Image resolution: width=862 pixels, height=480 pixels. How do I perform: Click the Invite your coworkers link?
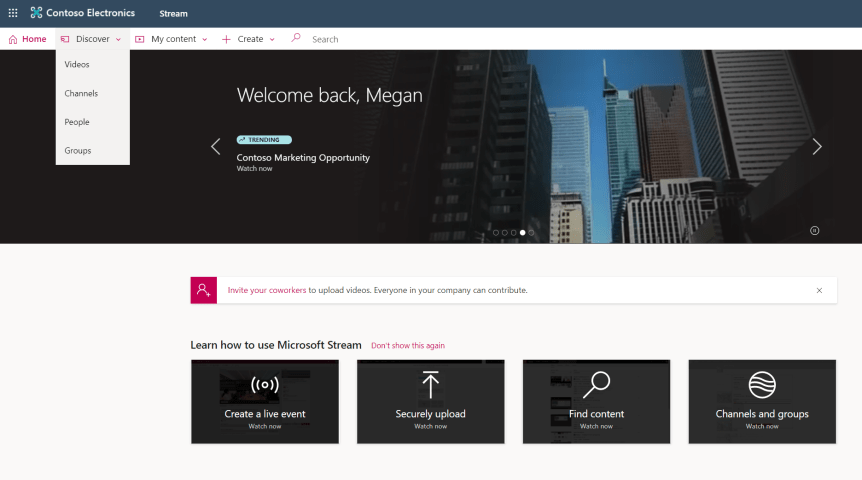[x=266, y=290]
